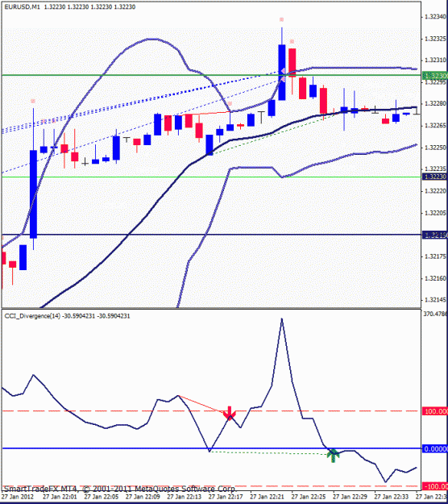Click the 27 Jan 22:29 time label

click(350, 497)
